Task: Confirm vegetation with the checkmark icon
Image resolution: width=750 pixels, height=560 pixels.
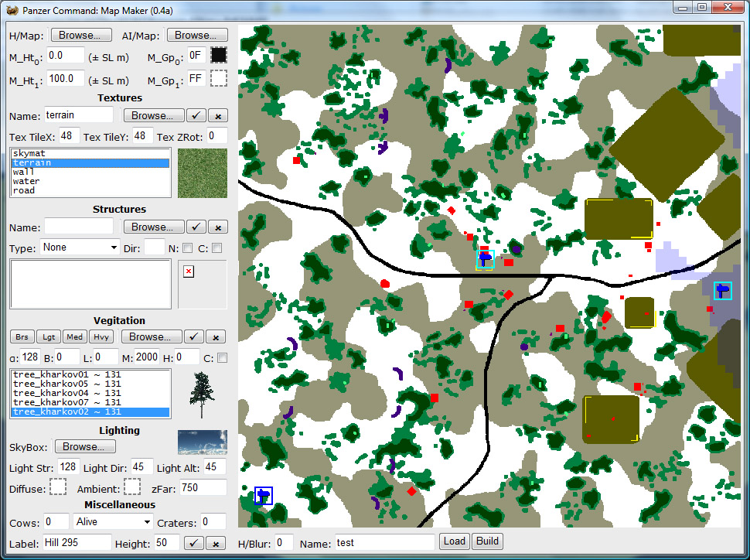Action: pos(194,336)
